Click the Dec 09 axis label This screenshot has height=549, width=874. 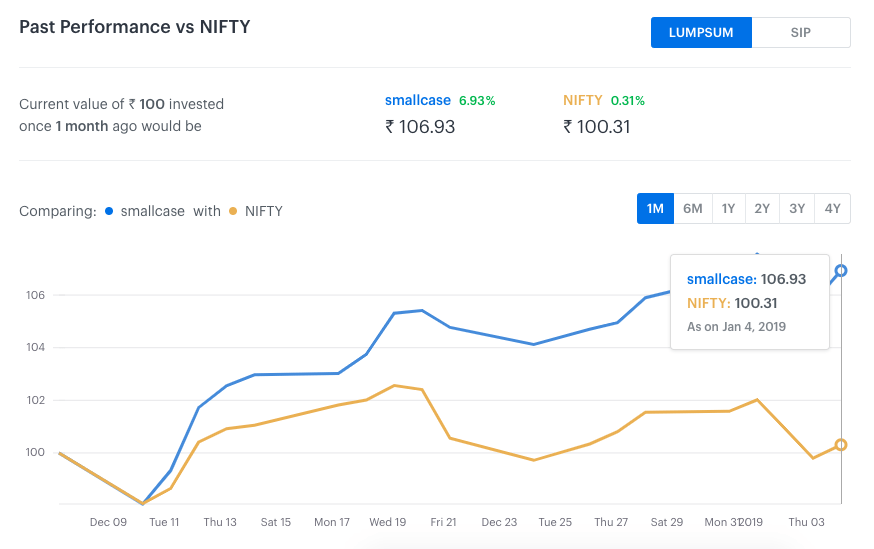pos(108,522)
